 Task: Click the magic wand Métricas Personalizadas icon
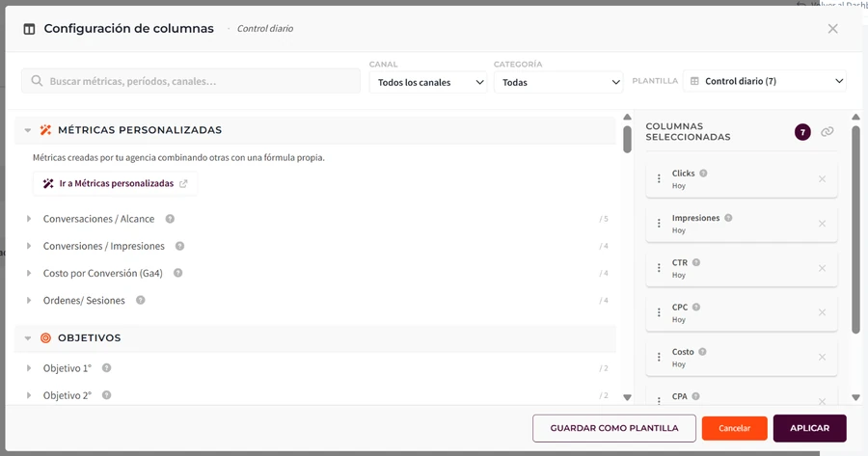coord(45,130)
